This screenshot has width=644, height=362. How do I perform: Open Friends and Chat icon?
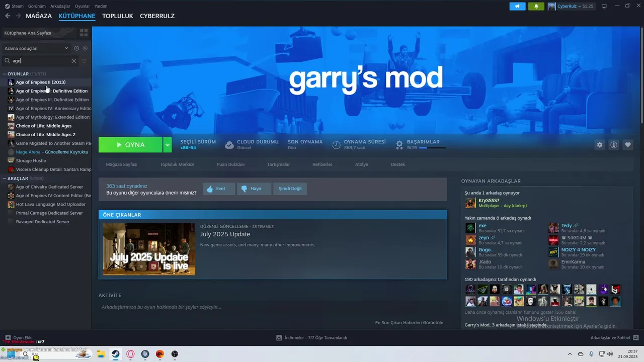(636, 338)
